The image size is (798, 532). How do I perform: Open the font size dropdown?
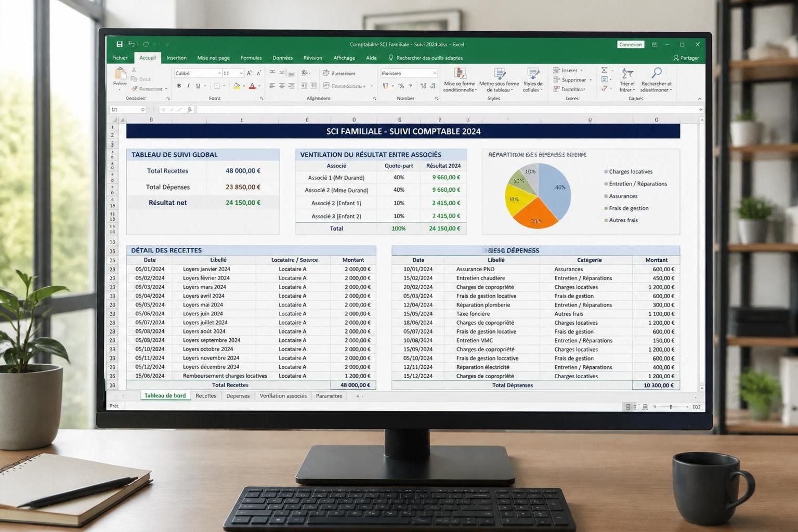pos(241,73)
